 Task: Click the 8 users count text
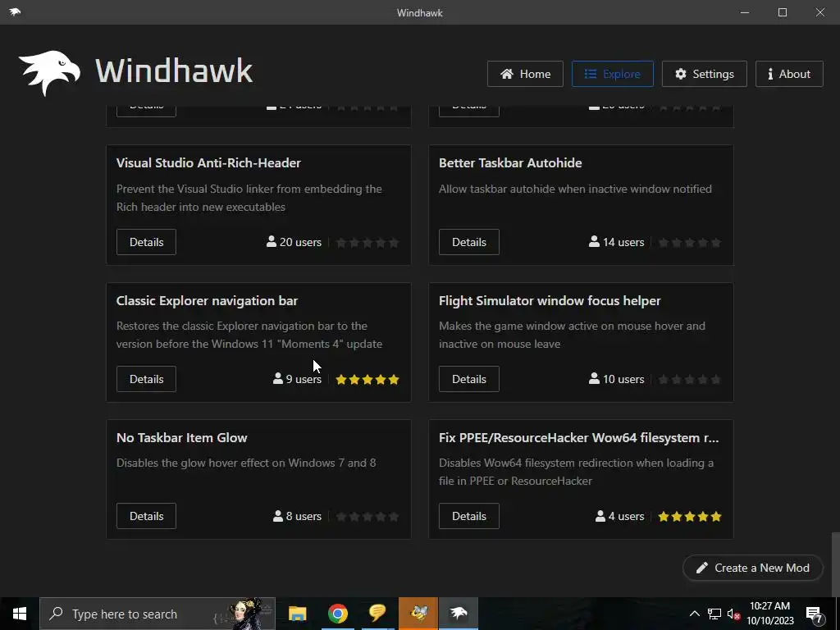click(304, 517)
